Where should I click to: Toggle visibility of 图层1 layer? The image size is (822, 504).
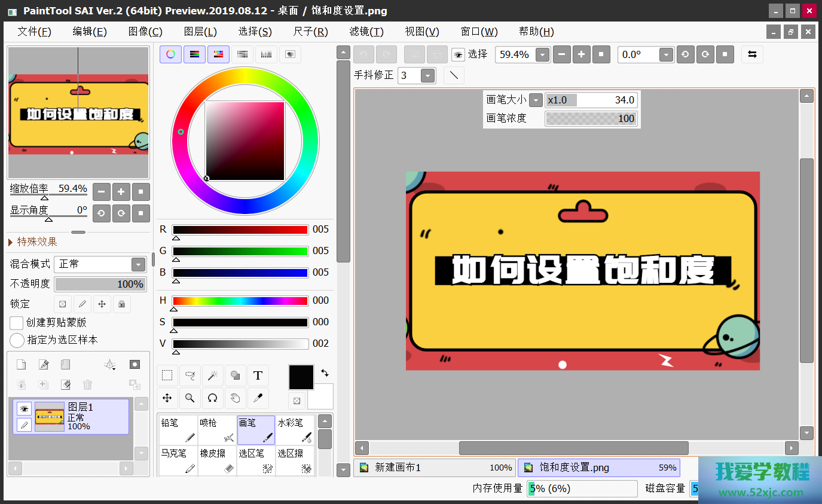click(x=24, y=409)
